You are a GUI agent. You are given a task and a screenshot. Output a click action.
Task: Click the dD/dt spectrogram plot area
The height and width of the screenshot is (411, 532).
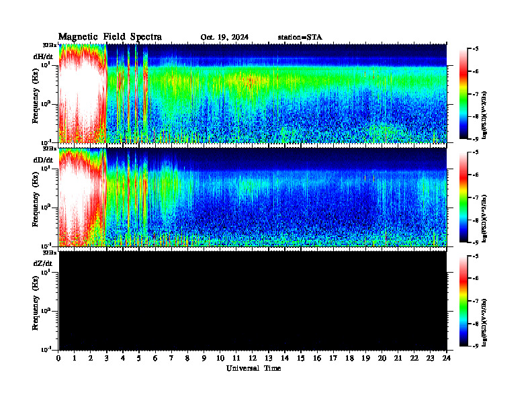(x=253, y=197)
